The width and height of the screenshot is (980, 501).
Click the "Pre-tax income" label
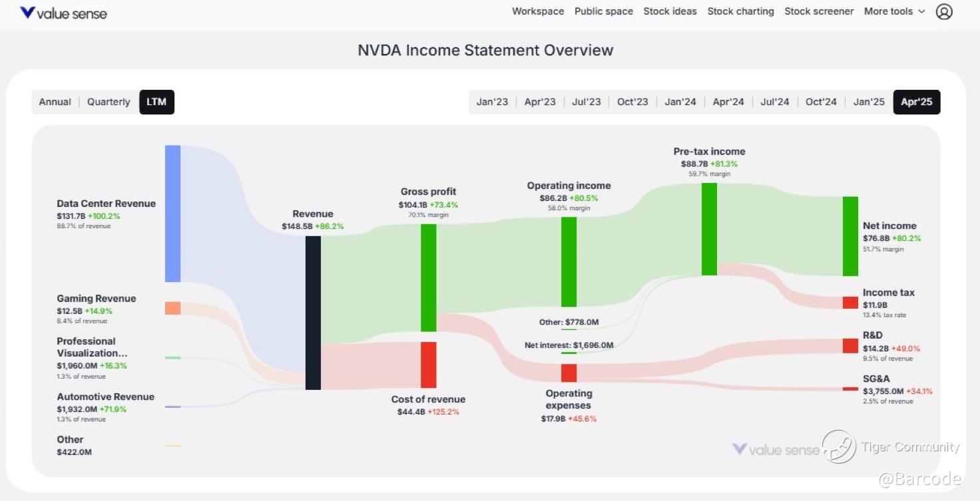(x=709, y=151)
